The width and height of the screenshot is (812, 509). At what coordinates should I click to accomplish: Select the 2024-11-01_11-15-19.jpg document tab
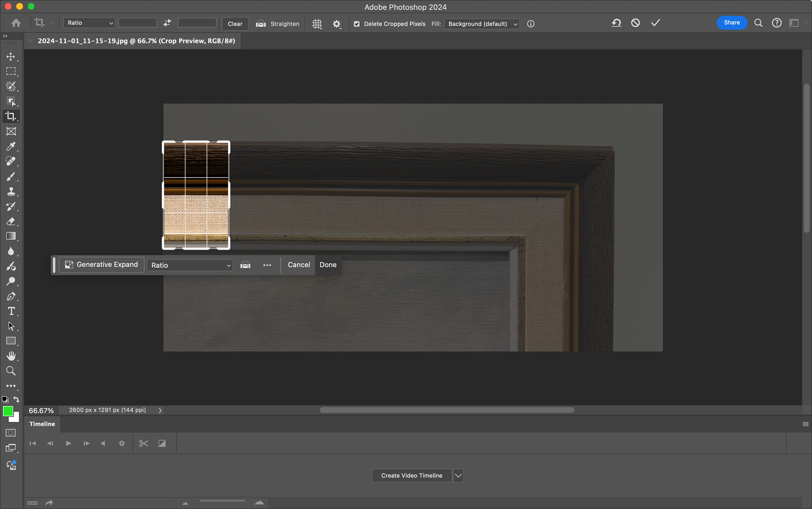pyautogui.click(x=136, y=41)
